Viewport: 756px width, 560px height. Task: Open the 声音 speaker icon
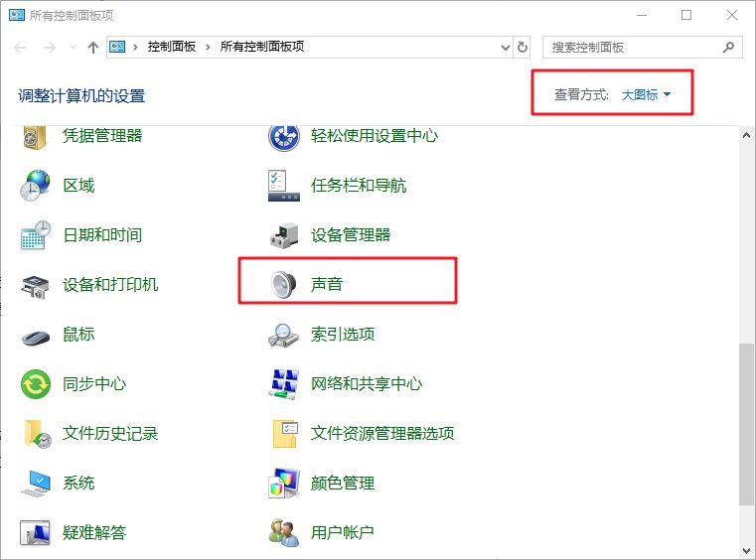(x=283, y=284)
